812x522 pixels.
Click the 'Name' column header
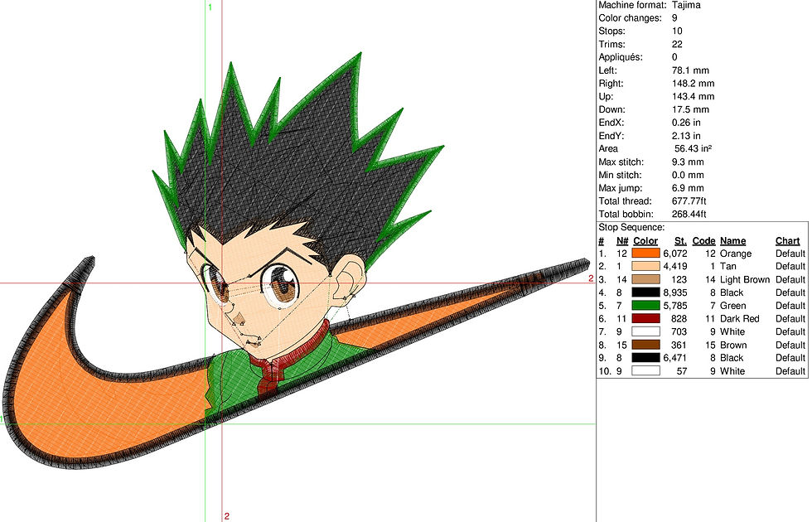(732, 241)
